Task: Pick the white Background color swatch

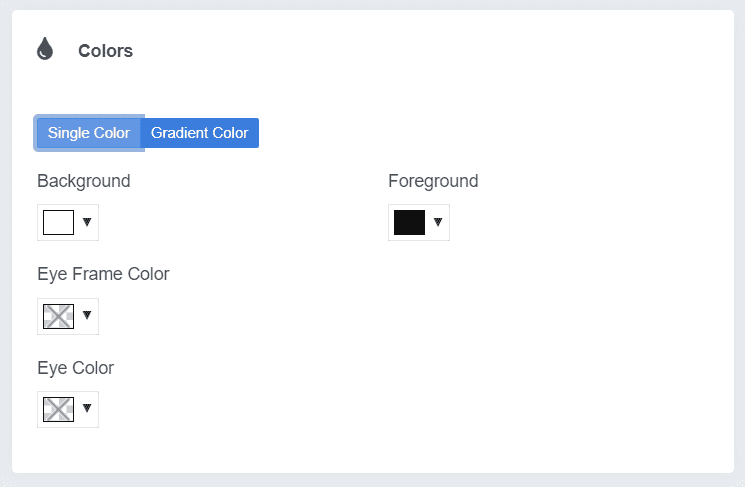Action: point(58,222)
